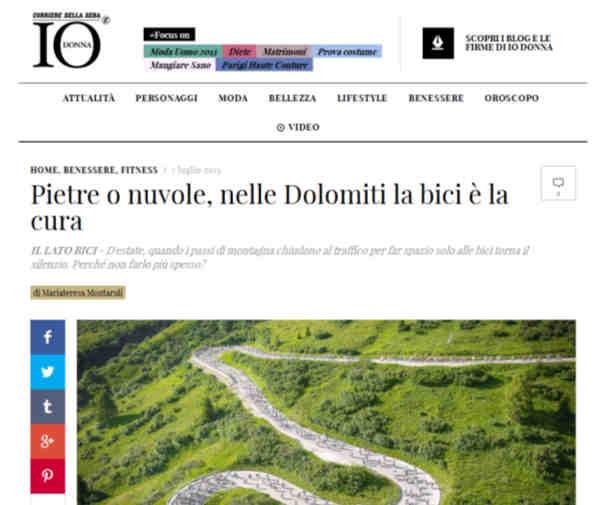Share article on Facebook
Screen dimensions: 598x505
click(x=48, y=337)
